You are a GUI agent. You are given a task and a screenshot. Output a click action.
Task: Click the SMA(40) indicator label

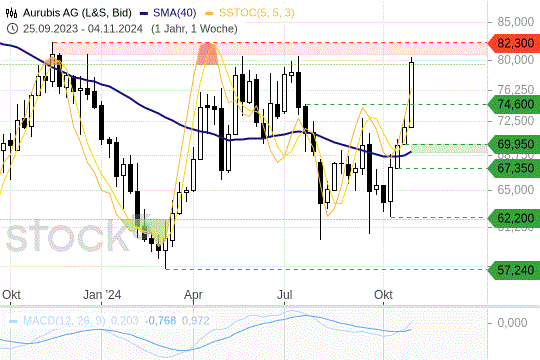175,13
